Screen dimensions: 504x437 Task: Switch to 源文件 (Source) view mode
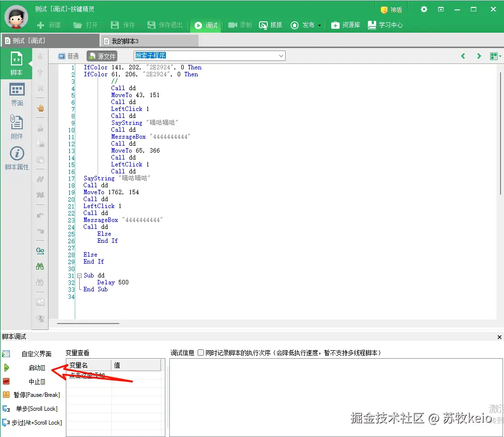(102, 56)
